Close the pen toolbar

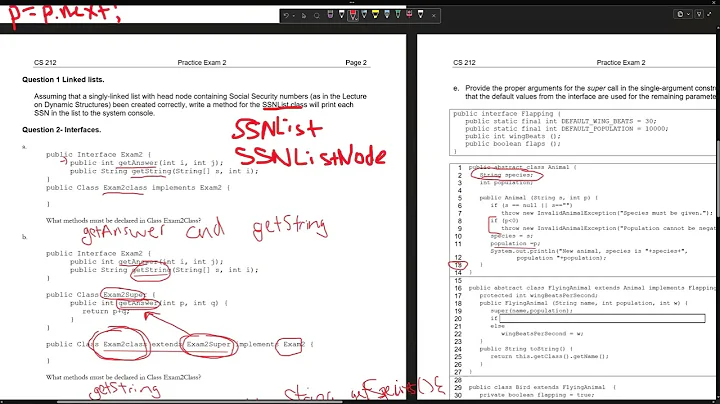[433, 16]
